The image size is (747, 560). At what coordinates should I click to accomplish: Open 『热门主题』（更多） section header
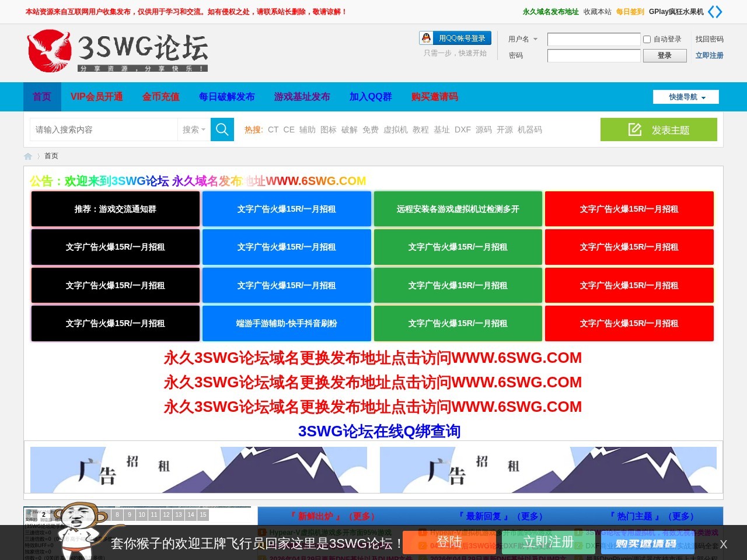click(651, 516)
